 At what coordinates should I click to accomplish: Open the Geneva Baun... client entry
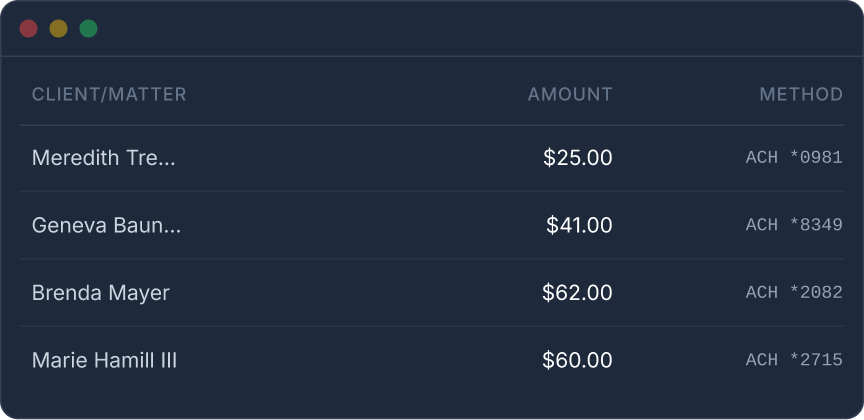click(x=107, y=225)
